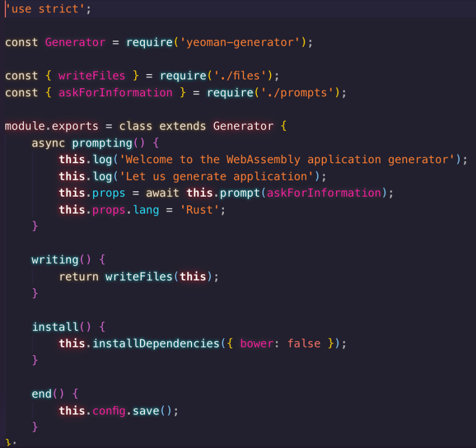
Task: Click askForInformation inside the destructuring const braces
Action: pos(115,93)
